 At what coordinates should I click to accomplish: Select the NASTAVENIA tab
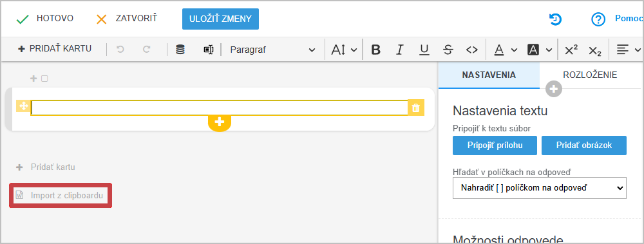(x=489, y=75)
